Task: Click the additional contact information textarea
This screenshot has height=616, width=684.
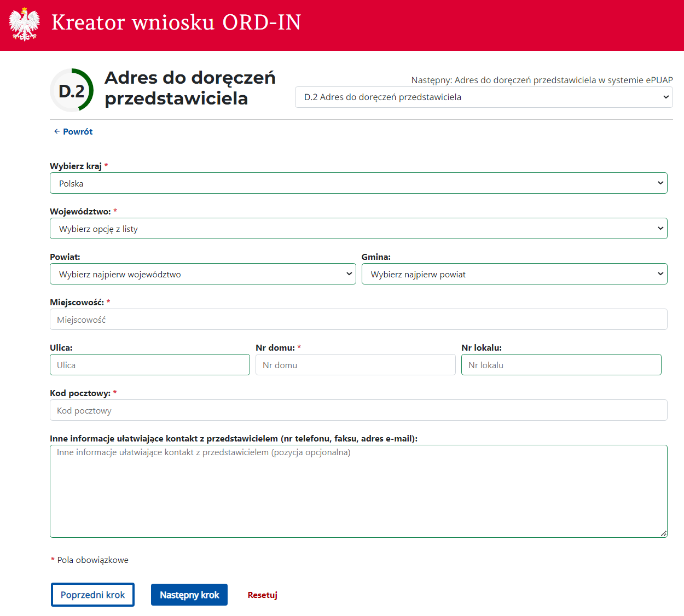Action: [358, 491]
